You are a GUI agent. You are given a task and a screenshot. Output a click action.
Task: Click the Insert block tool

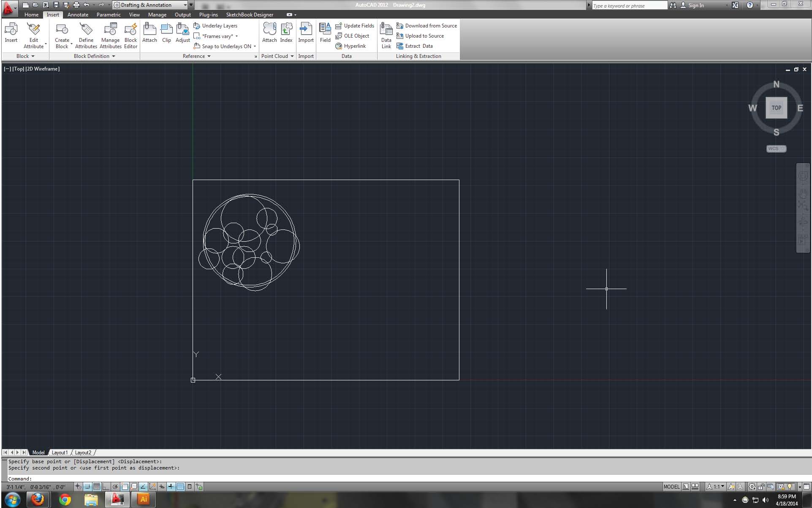tap(11, 33)
